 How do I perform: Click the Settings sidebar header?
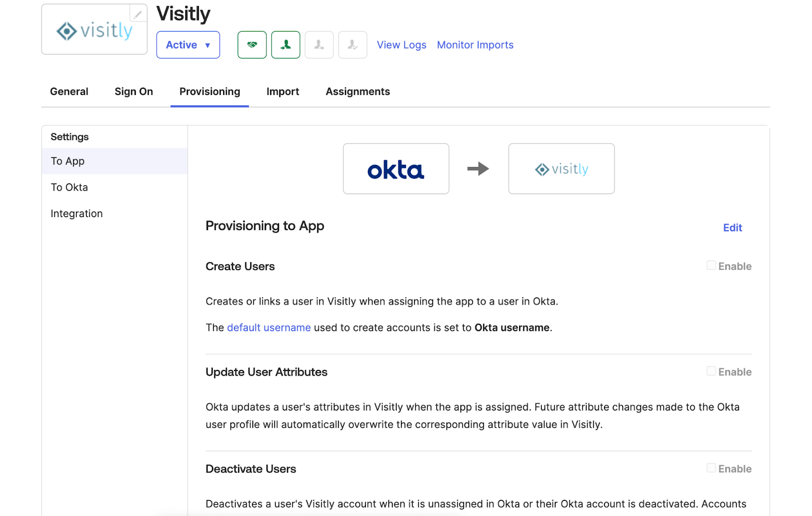70,137
